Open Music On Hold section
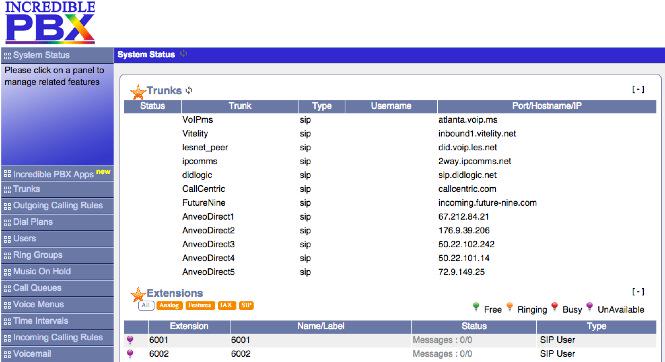Screen dimensions: 665x362 pos(57,271)
